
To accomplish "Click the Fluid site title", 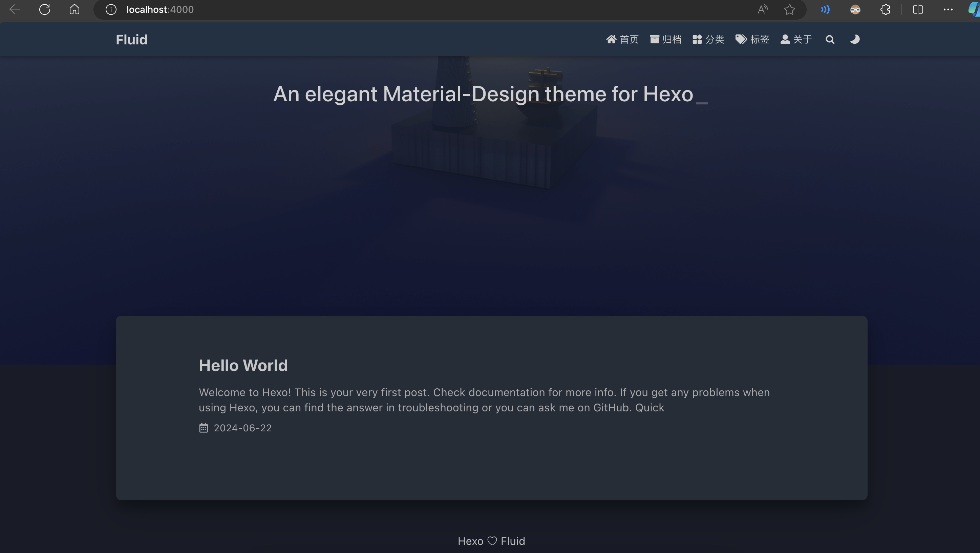I will pyautogui.click(x=131, y=40).
